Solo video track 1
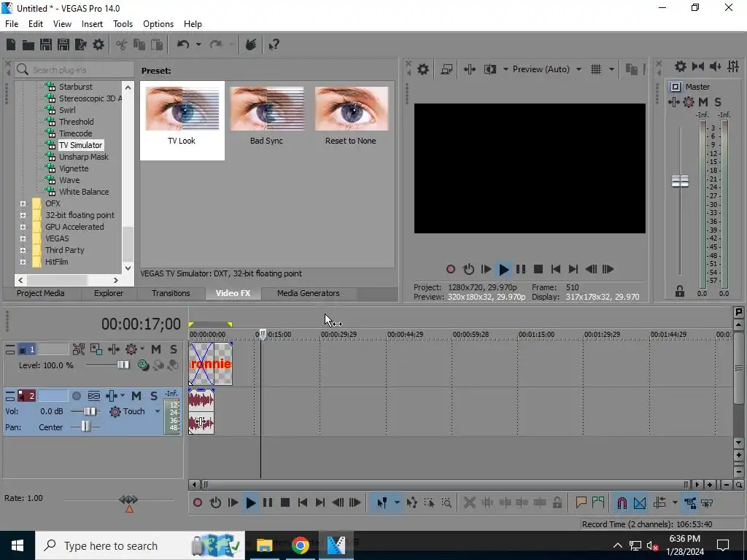Viewport: 747px width, 560px height. pyautogui.click(x=174, y=349)
